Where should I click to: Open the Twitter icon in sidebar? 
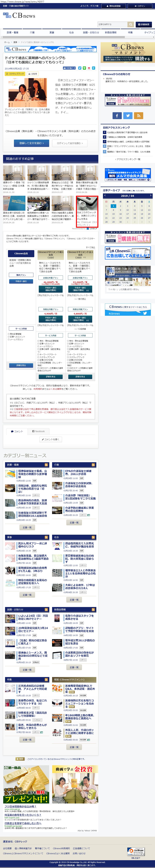128,116
